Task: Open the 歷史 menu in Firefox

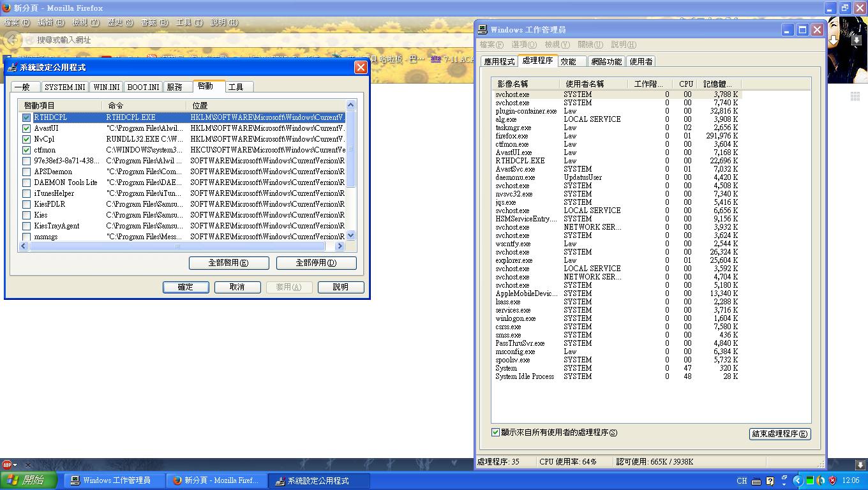Action: (x=120, y=22)
